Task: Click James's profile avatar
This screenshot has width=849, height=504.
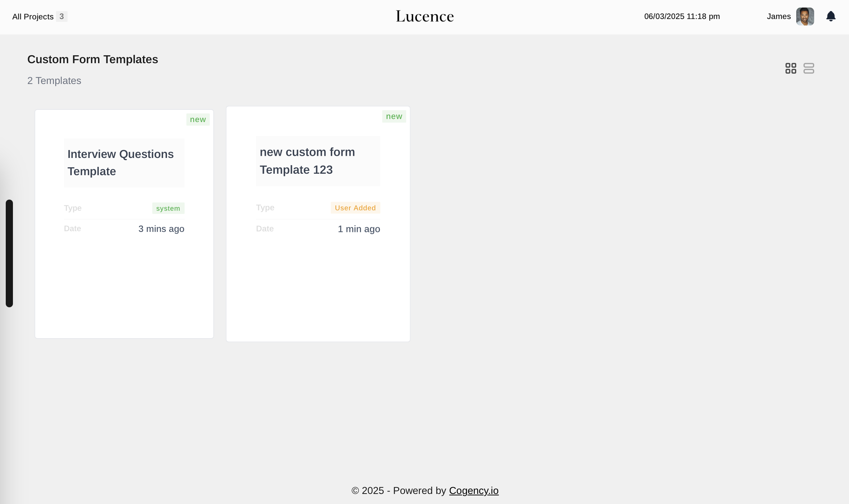Action: click(x=805, y=17)
